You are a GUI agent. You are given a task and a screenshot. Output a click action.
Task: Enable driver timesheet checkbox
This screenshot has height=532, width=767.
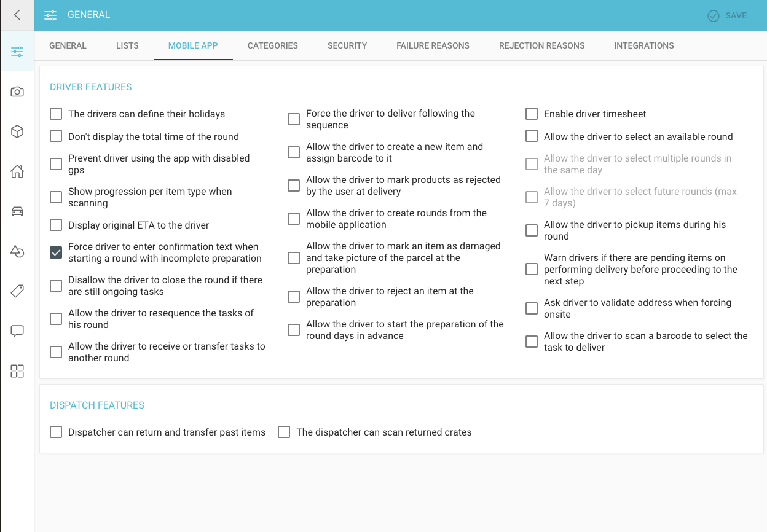click(532, 114)
